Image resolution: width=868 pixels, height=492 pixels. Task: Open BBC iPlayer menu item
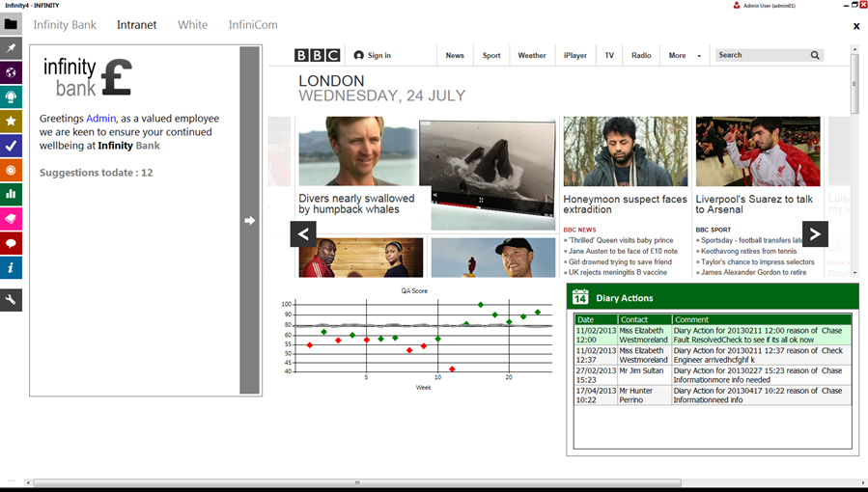click(x=575, y=55)
